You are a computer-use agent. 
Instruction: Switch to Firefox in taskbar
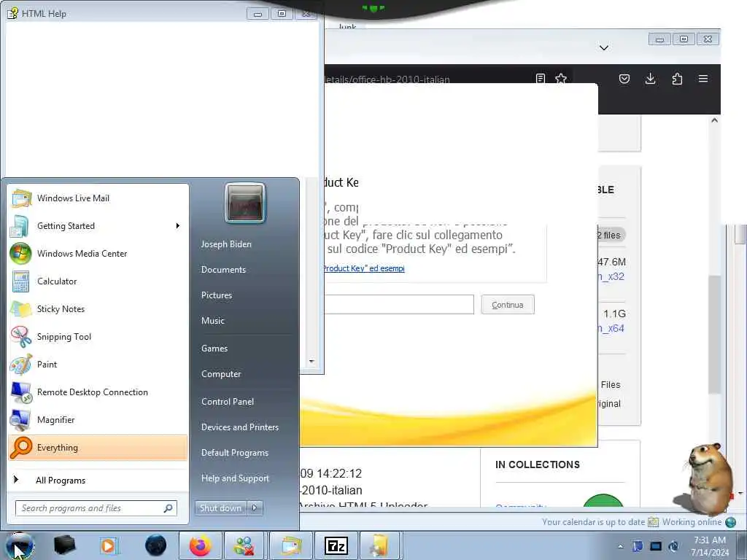200,545
